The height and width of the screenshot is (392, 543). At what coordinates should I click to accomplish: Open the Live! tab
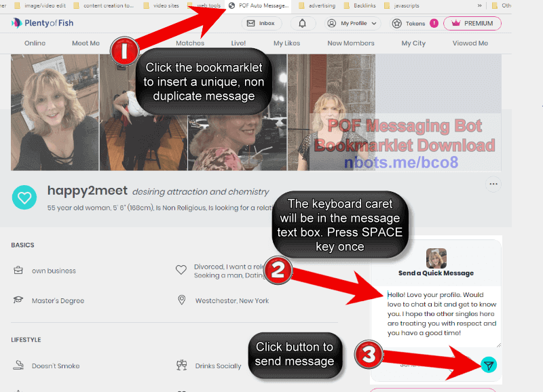pyautogui.click(x=239, y=43)
